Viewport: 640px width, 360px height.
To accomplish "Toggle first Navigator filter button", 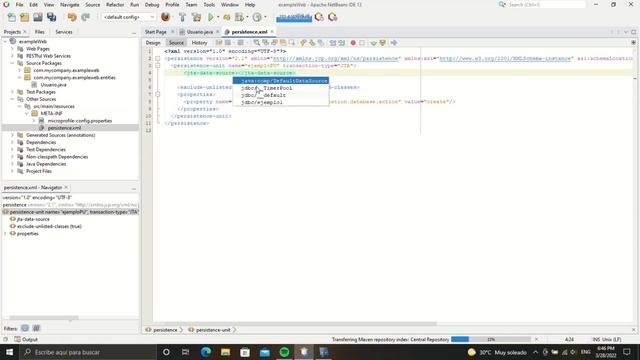I will click(x=25, y=328).
